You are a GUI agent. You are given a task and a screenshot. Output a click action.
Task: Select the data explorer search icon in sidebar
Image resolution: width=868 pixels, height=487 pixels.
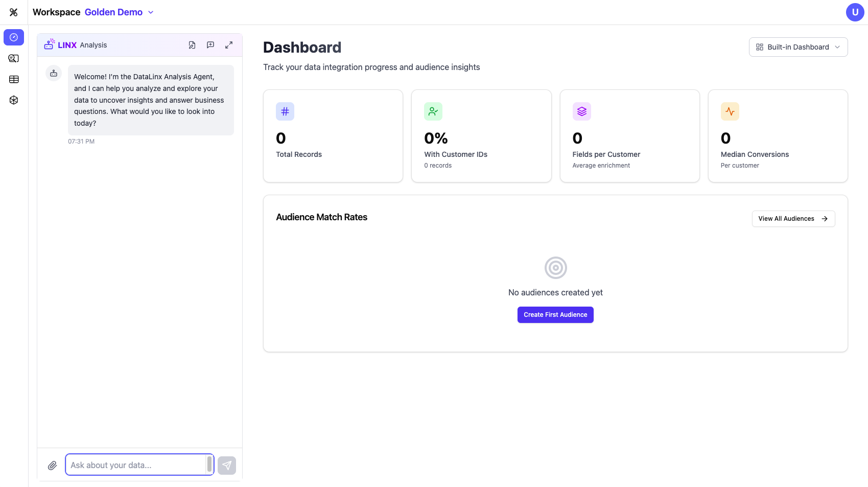point(14,58)
